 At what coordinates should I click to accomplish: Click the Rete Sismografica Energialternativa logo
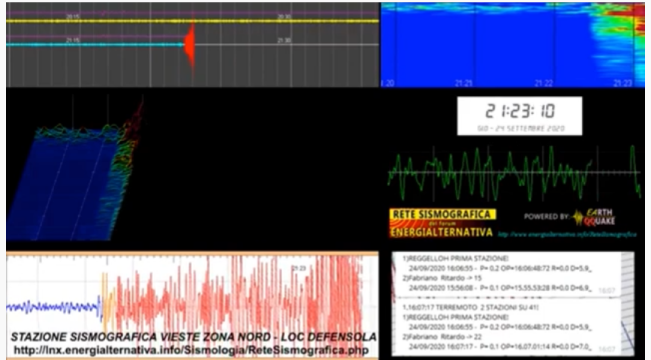[442, 223]
